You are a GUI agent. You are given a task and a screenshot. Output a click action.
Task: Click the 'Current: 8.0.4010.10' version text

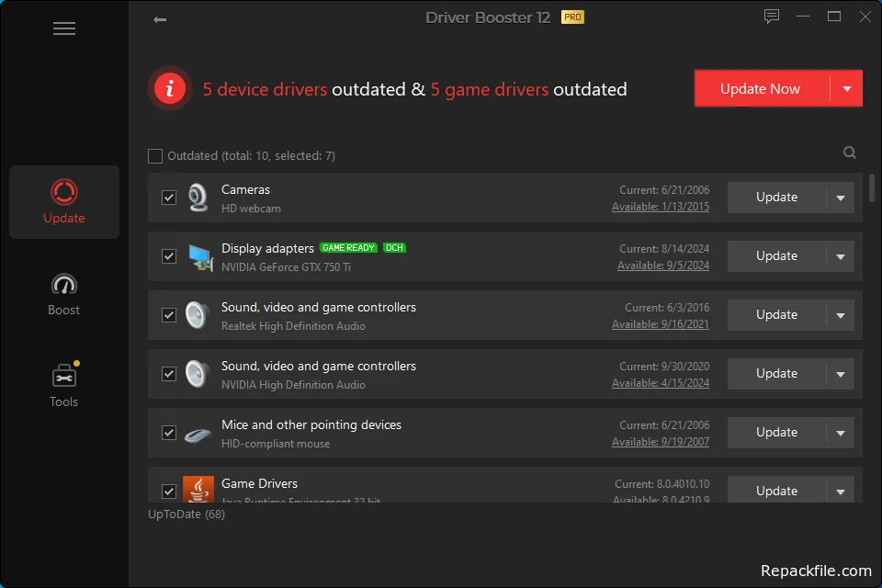point(662,484)
